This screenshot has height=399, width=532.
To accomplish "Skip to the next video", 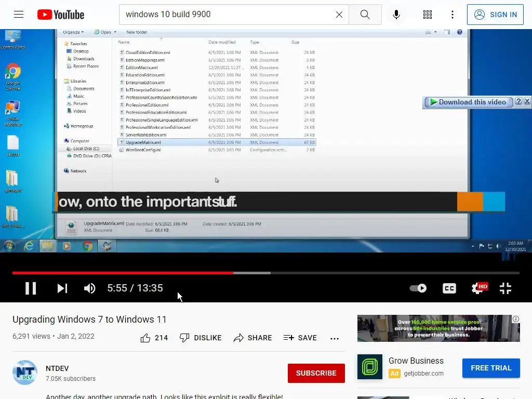I will pyautogui.click(x=62, y=288).
